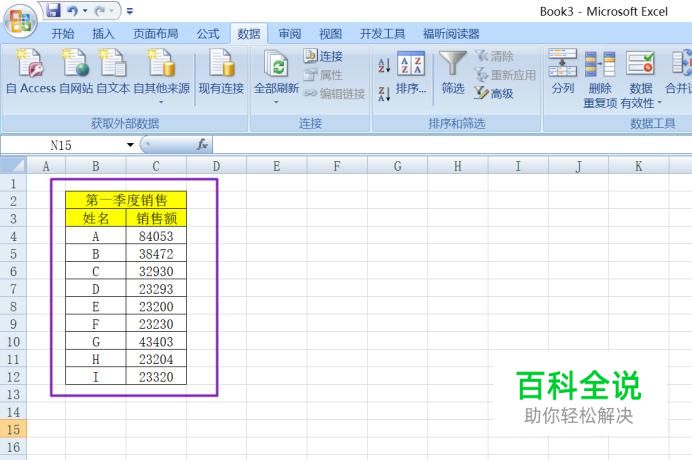The image size is (692, 460).
Task: Select the 姓名 header cell
Action: (96, 218)
